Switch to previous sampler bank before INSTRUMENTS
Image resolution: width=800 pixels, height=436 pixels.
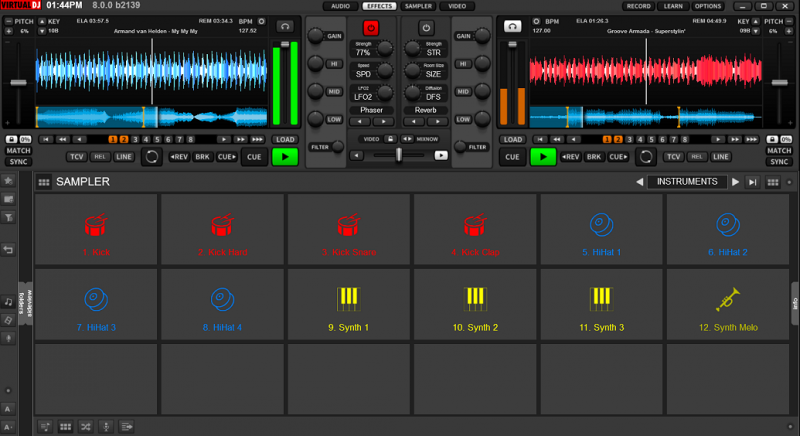coord(639,182)
